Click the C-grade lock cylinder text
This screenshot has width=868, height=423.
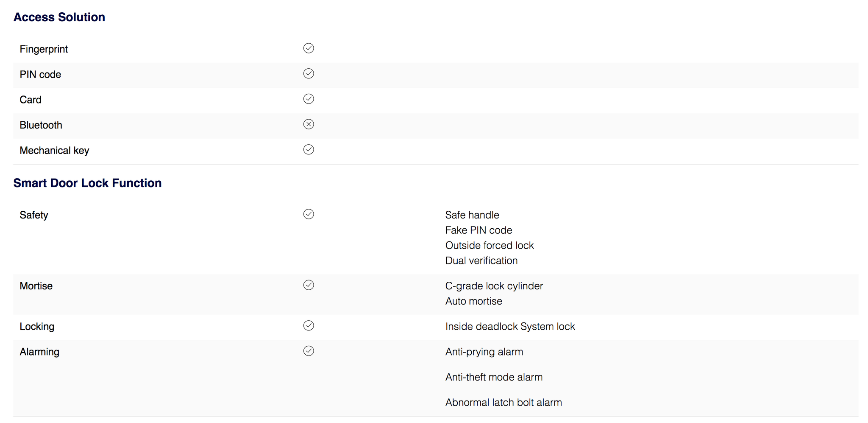pyautogui.click(x=494, y=286)
